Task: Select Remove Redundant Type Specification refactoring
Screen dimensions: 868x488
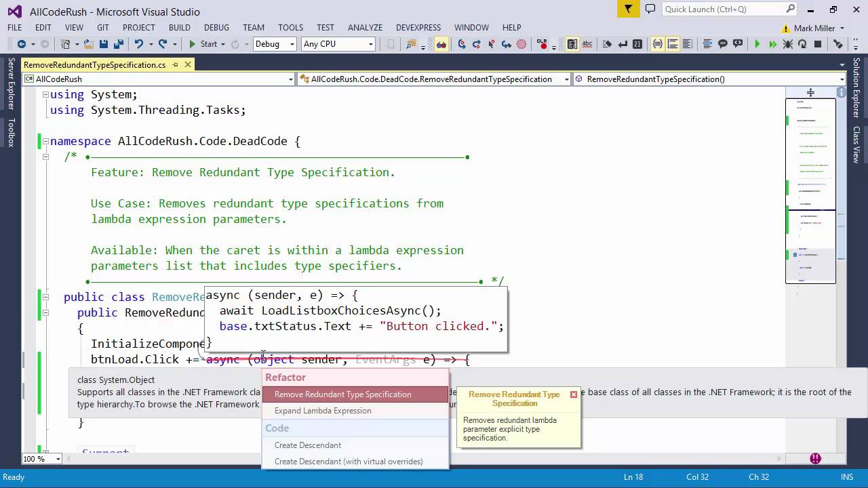Action: [x=355, y=394]
